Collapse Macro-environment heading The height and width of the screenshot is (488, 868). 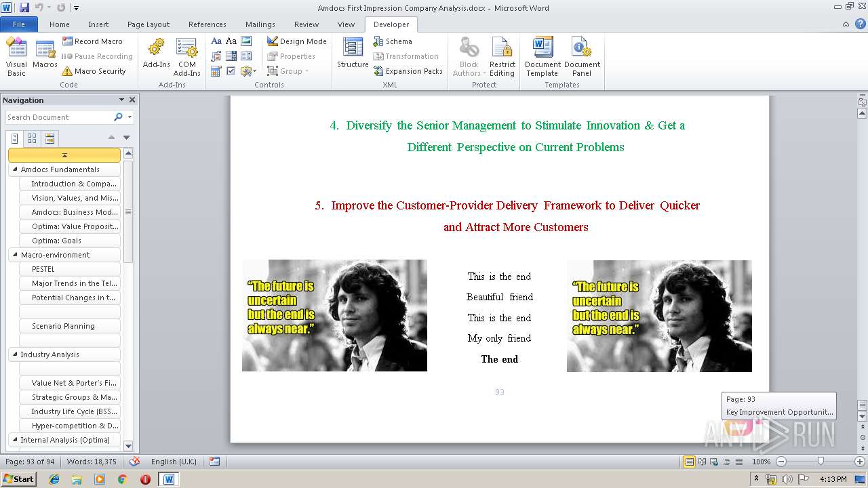pos(15,255)
